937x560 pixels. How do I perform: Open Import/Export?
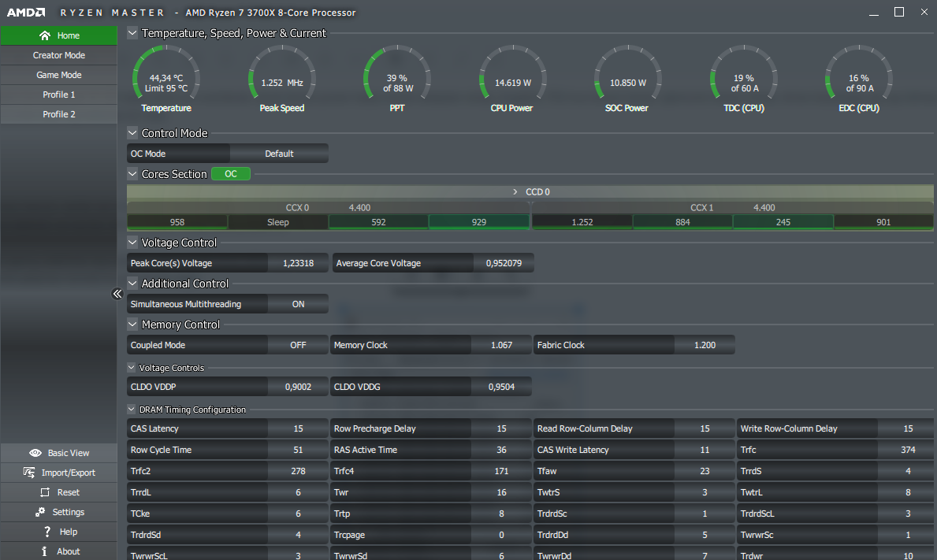[58, 473]
